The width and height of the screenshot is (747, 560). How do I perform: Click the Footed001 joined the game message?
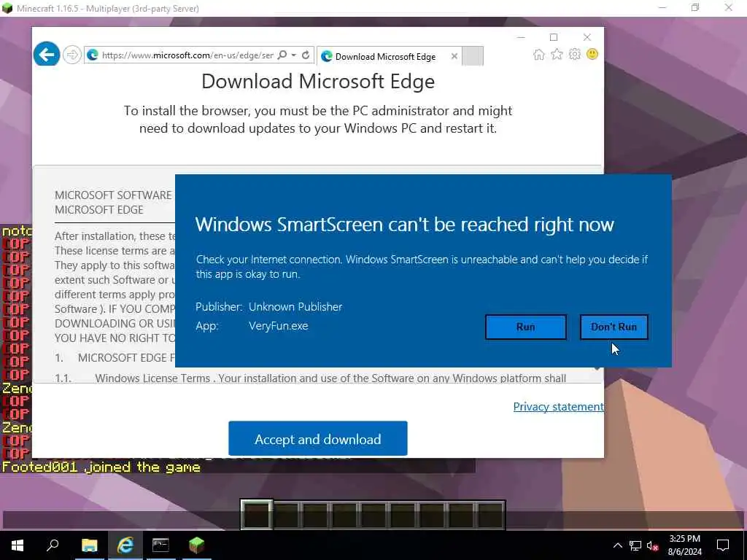[101, 467]
